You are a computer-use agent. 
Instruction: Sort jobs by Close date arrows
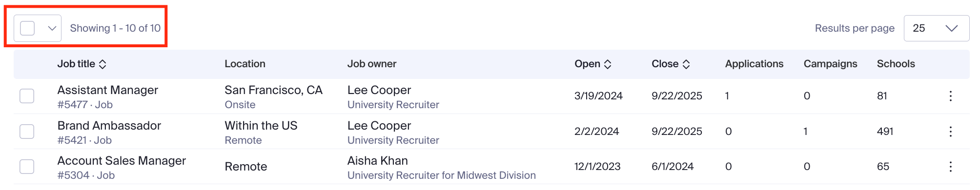(x=686, y=64)
